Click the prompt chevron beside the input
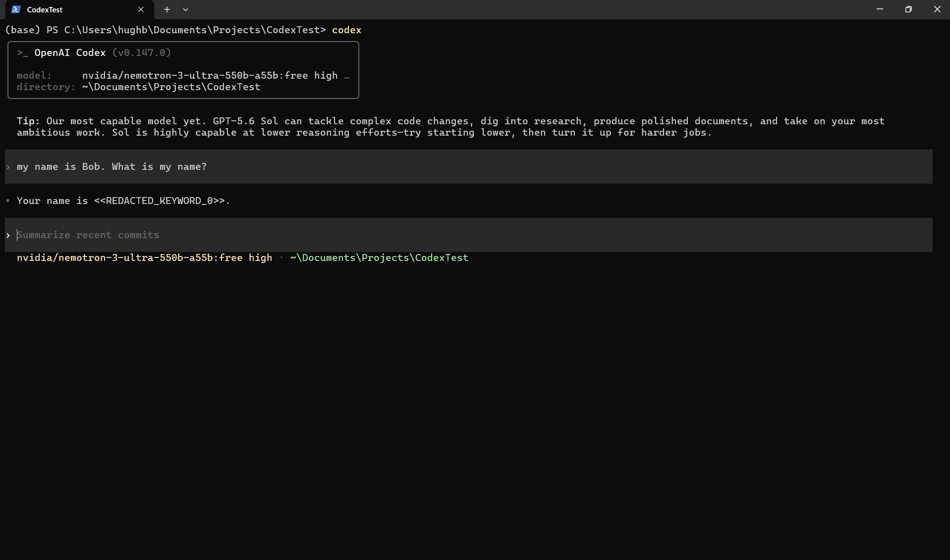This screenshot has width=950, height=560. coord(8,236)
